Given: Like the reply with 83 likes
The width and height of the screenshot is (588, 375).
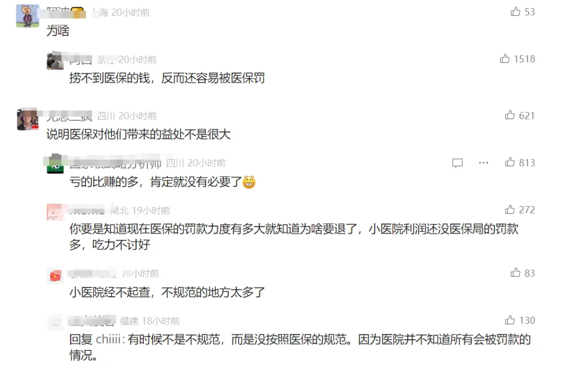Looking at the screenshot, I should tap(515, 273).
